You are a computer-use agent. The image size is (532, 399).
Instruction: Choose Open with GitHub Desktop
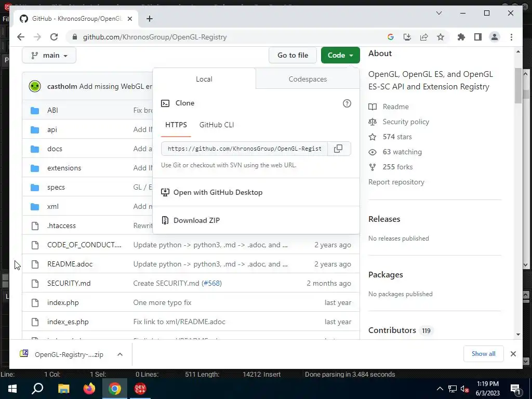coord(218,192)
